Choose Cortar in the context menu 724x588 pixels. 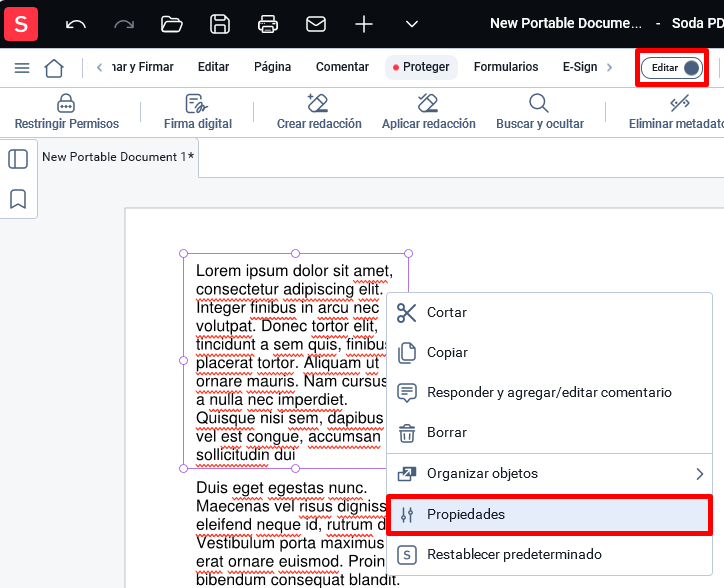coord(549,313)
